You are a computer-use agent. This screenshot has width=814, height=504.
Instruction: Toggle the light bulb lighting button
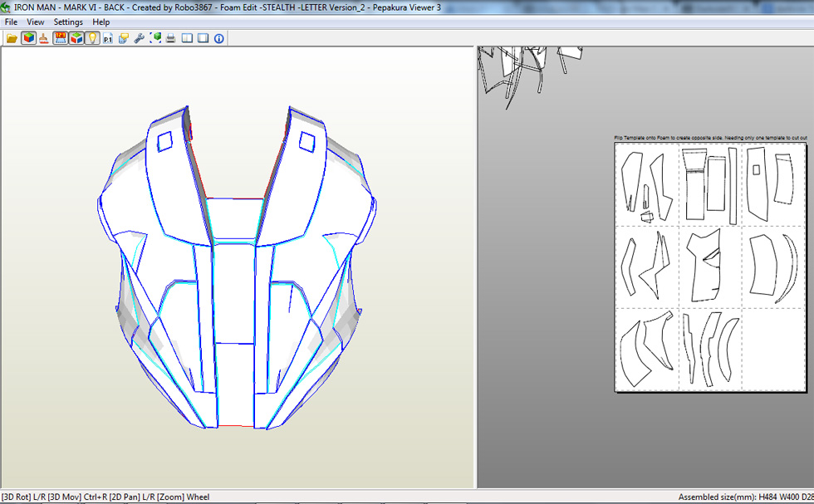point(92,38)
